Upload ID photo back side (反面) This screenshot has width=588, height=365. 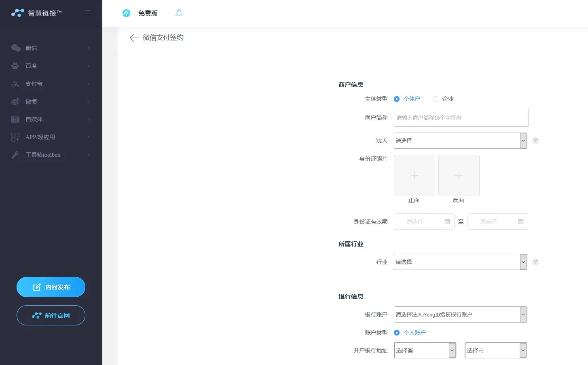tap(459, 175)
